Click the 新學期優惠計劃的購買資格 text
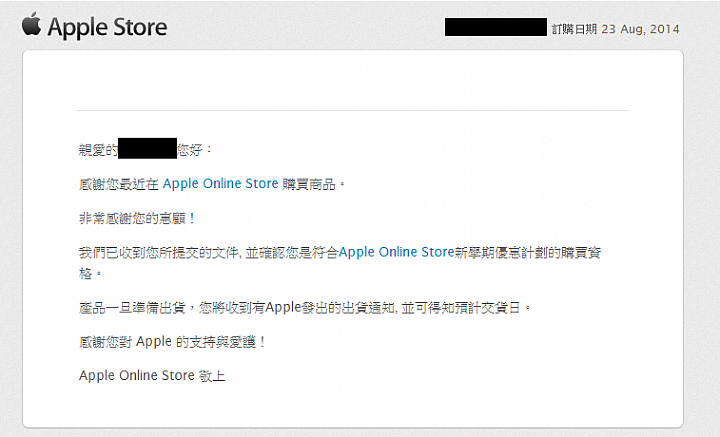Viewport: 720px width, 437px height. point(528,252)
